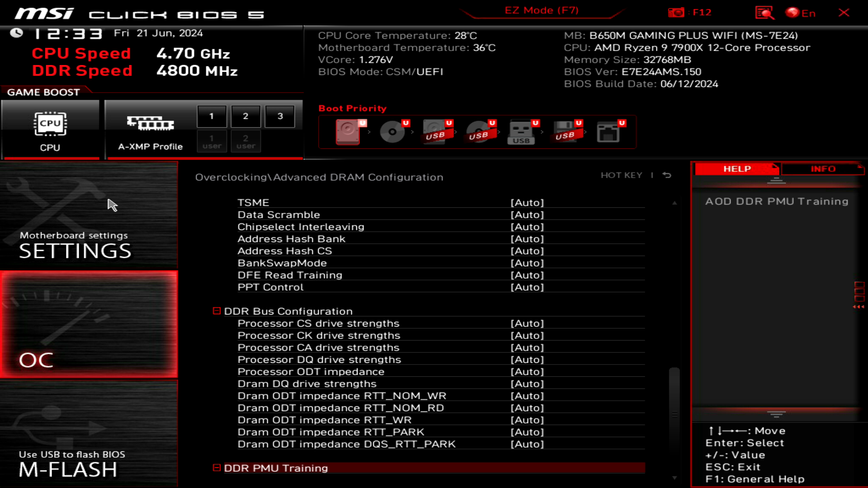Change language via the En globe icon
868x488 pixels.
[x=796, y=13]
